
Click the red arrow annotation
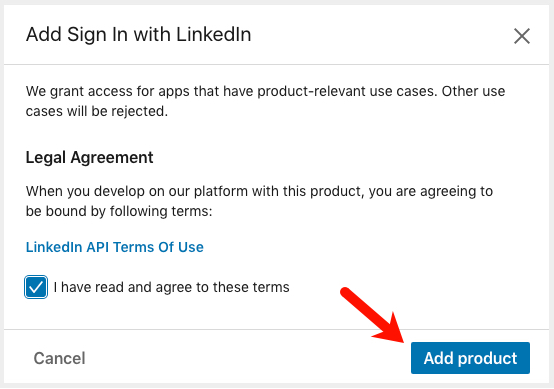pos(372,315)
